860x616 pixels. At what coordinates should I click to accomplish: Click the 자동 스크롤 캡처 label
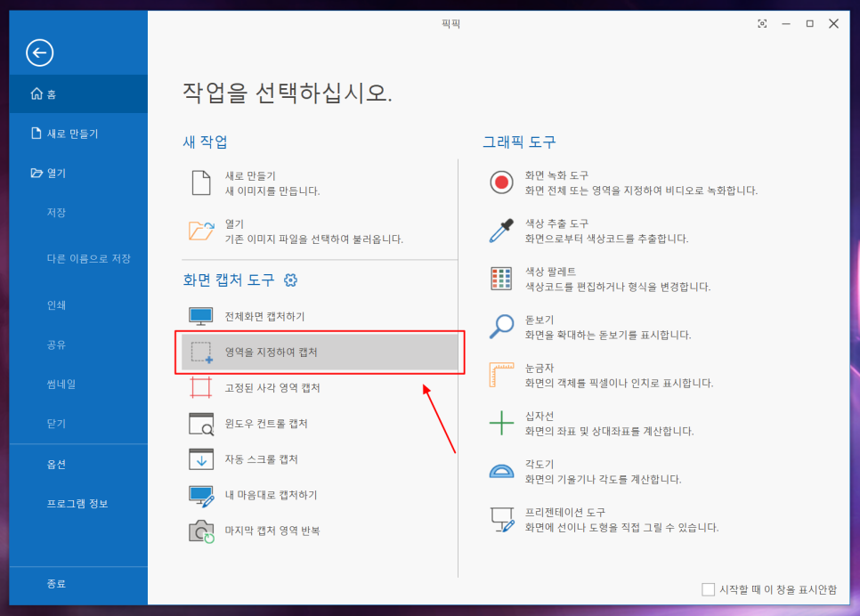[261, 459]
